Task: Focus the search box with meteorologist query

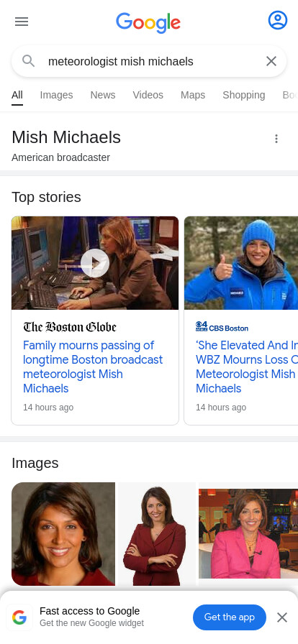Action: click(149, 61)
